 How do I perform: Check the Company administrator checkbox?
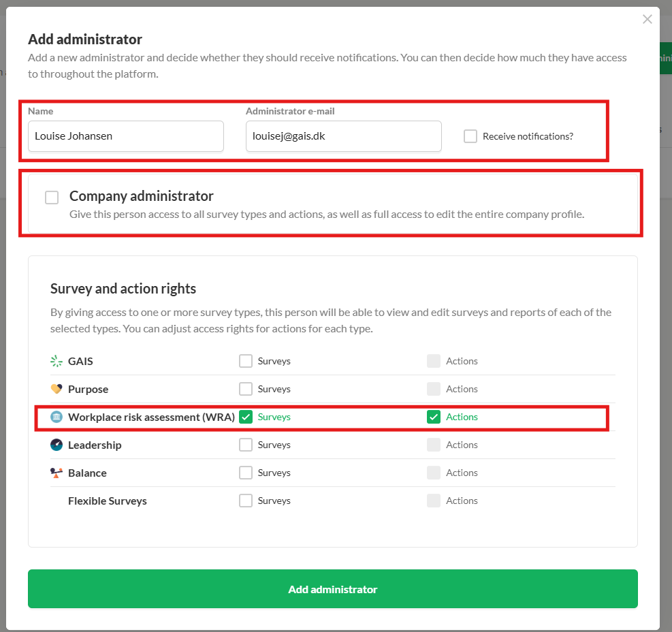[x=52, y=197]
